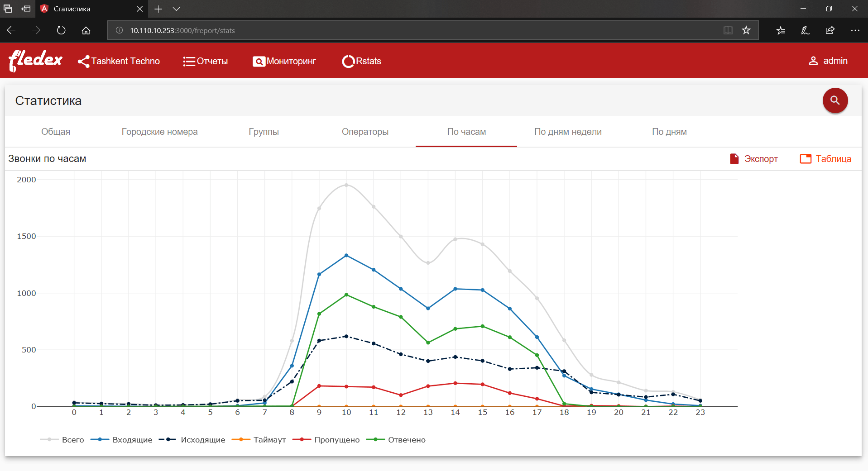The width and height of the screenshot is (868, 471).
Task: Select the Городские номера tab
Action: pos(159,132)
